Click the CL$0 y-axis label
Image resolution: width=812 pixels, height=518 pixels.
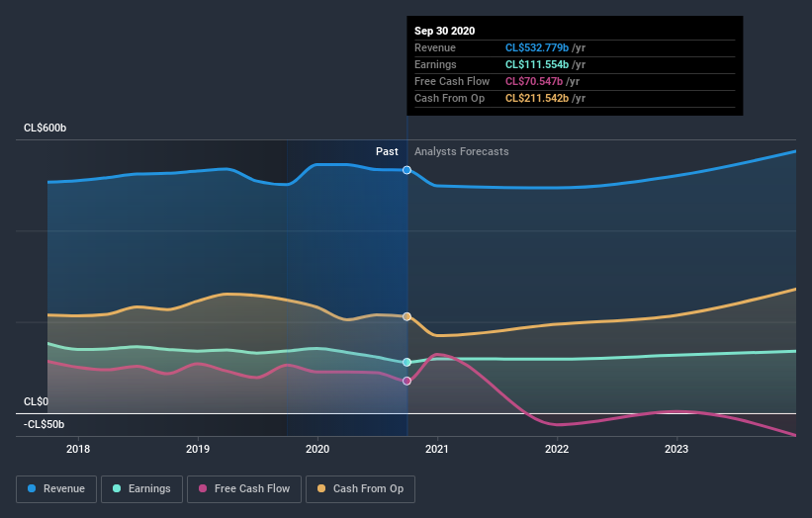36,401
